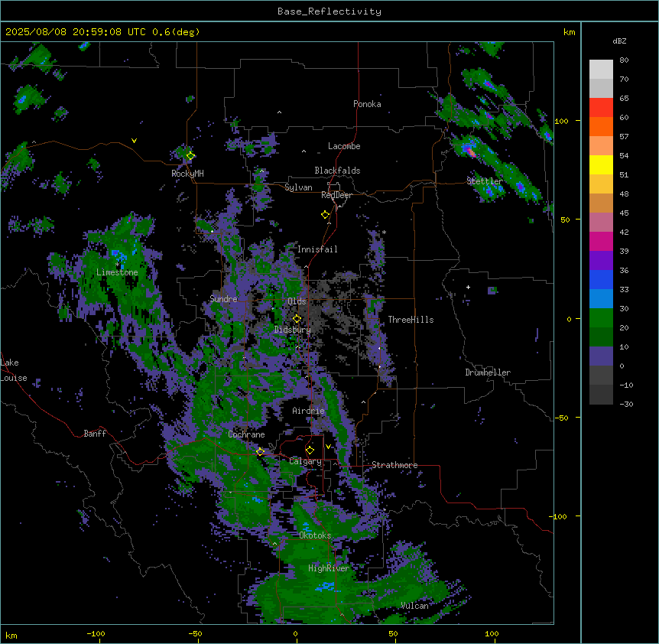Click the Vulcan town label
The width and height of the screenshot is (659, 644).
pos(414,606)
